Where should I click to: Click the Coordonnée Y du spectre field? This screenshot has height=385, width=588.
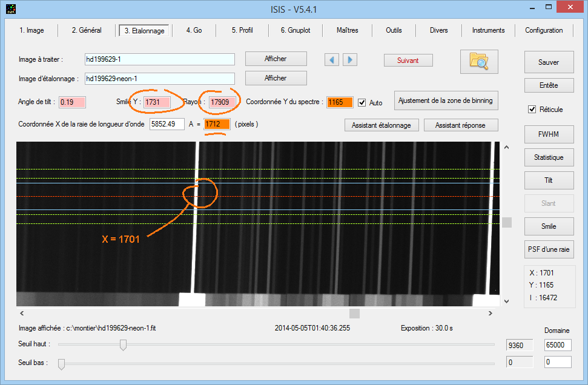[x=340, y=102]
